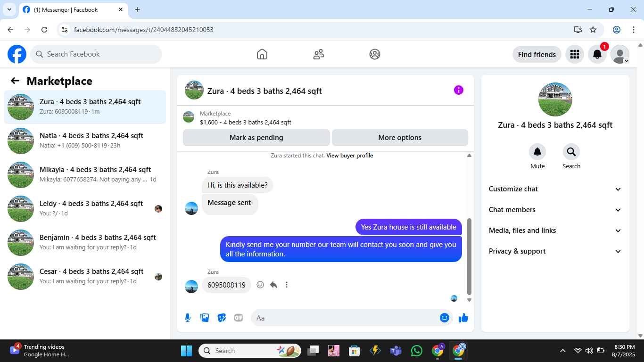Viewport: 644px width, 362px height.
Task: Open the View buyer profile link
Action: pos(350,156)
